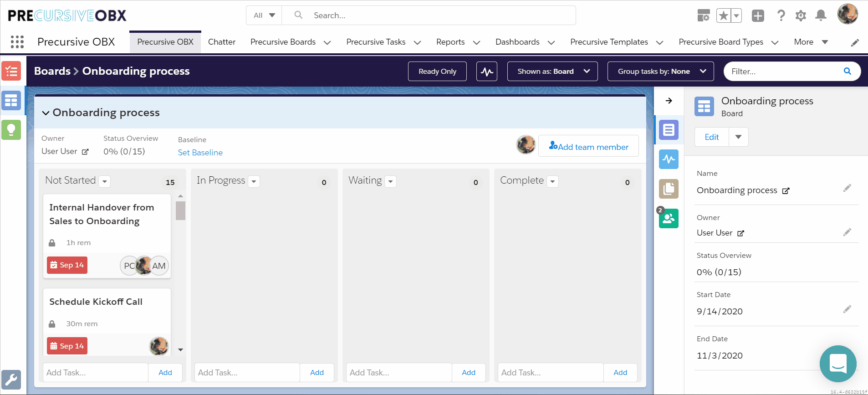This screenshot has height=395, width=868.
Task: Open the favorites list dropdown arrow
Action: [x=736, y=15]
